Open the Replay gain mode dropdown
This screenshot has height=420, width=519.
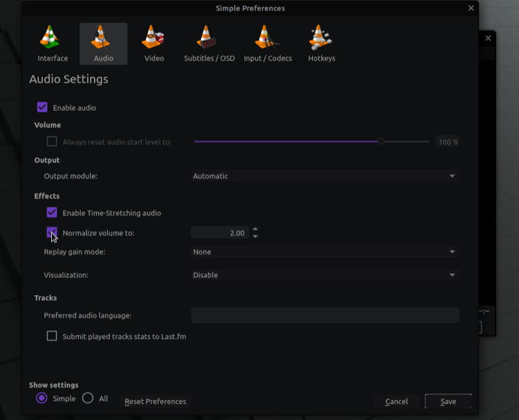[x=325, y=252]
